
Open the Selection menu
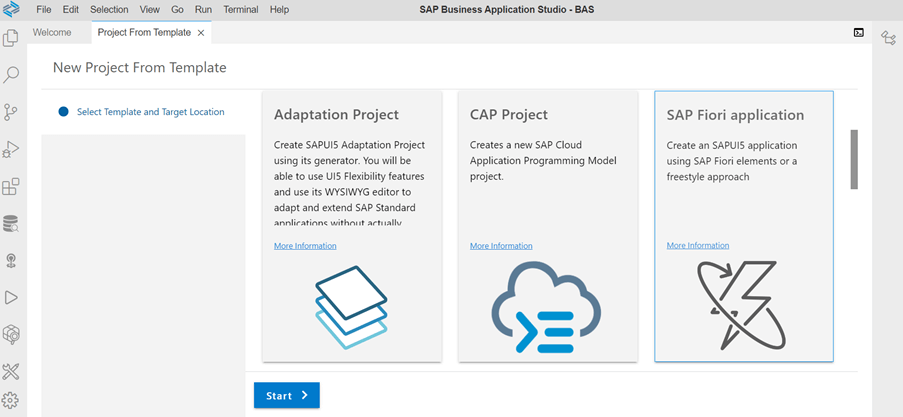coord(109,10)
